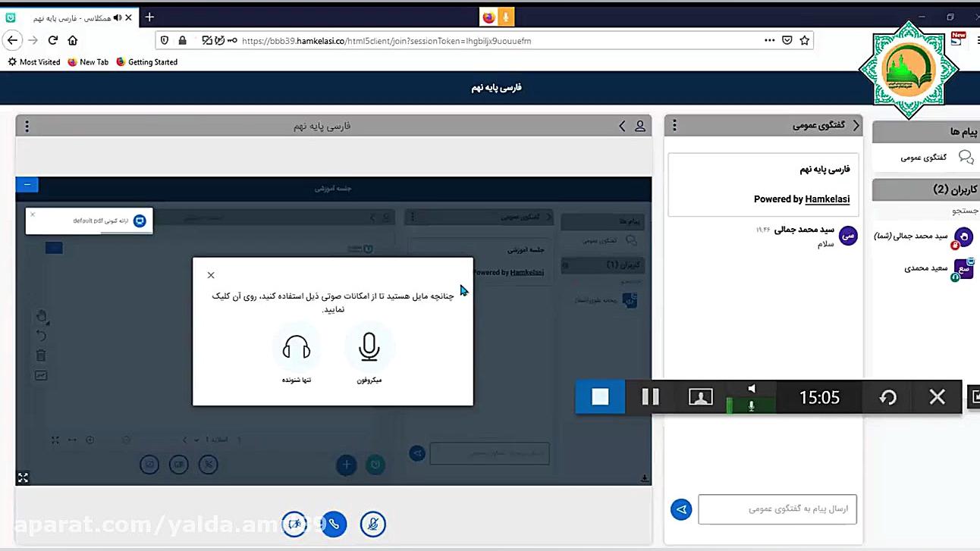Mute the microphone icon in the meeting toolbar

(x=372, y=524)
